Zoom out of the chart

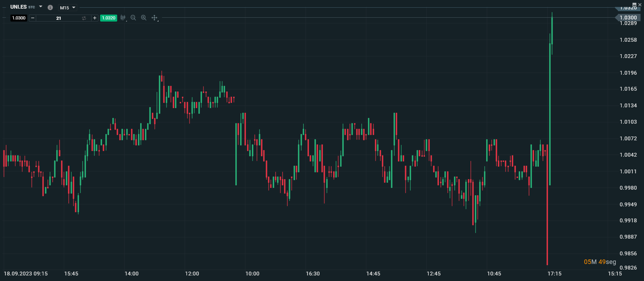coord(133,18)
